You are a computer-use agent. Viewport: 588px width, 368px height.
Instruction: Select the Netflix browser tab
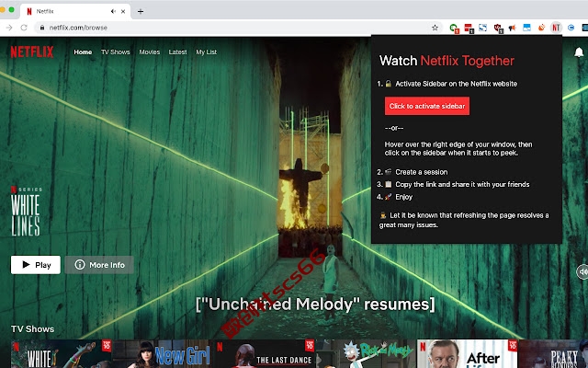pyautogui.click(x=75, y=11)
